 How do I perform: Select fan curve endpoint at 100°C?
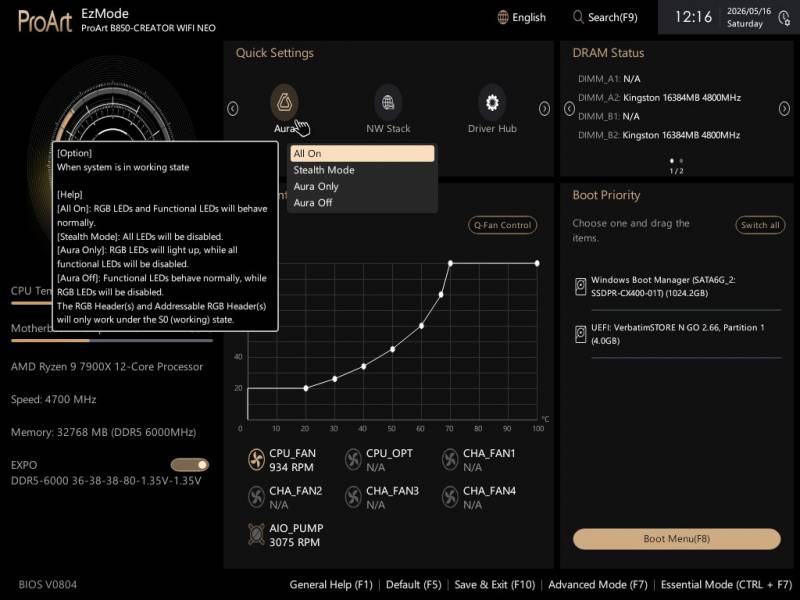[537, 263]
